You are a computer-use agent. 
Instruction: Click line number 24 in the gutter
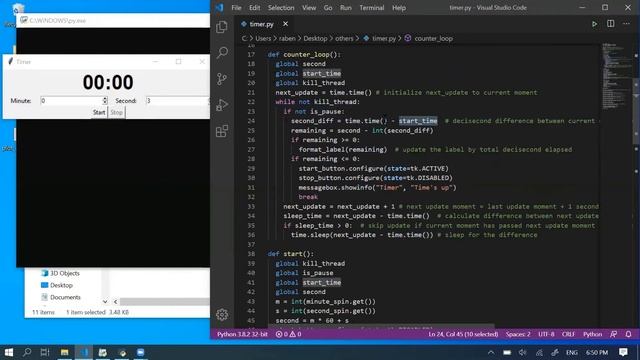[x=251, y=121]
